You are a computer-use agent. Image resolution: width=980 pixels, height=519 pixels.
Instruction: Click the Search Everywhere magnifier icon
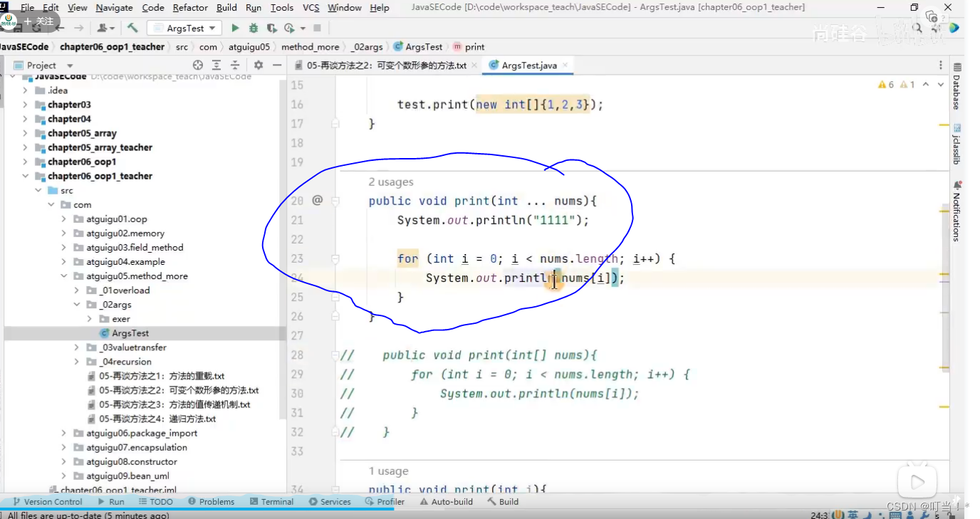click(918, 28)
